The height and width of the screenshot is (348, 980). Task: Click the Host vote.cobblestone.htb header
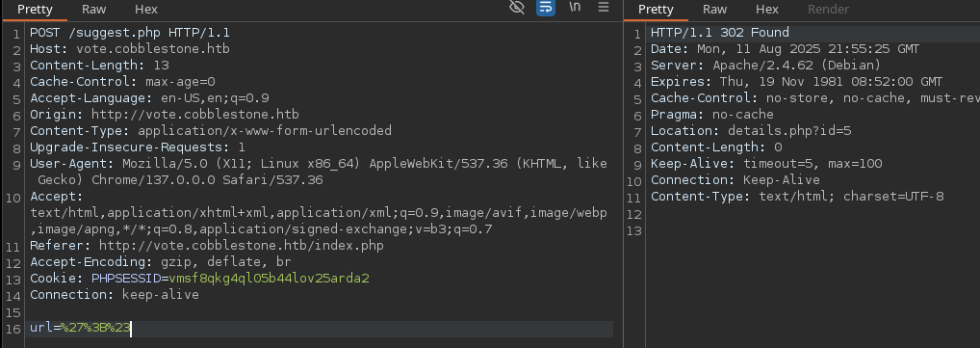coord(130,49)
